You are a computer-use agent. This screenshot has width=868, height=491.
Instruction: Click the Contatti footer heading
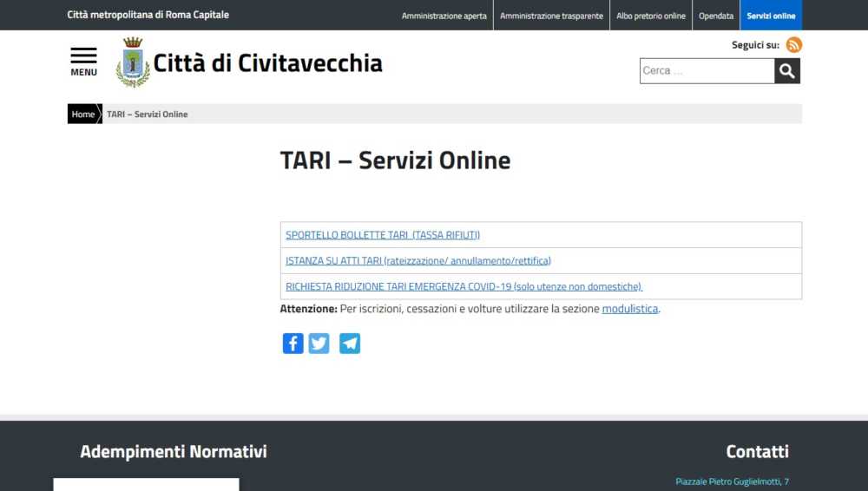(x=757, y=452)
